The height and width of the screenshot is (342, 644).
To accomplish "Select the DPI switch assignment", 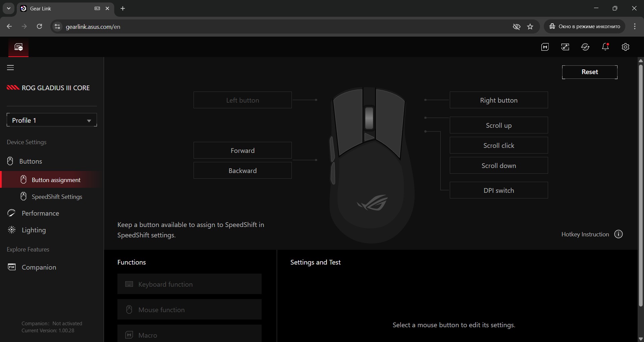I will tap(499, 190).
